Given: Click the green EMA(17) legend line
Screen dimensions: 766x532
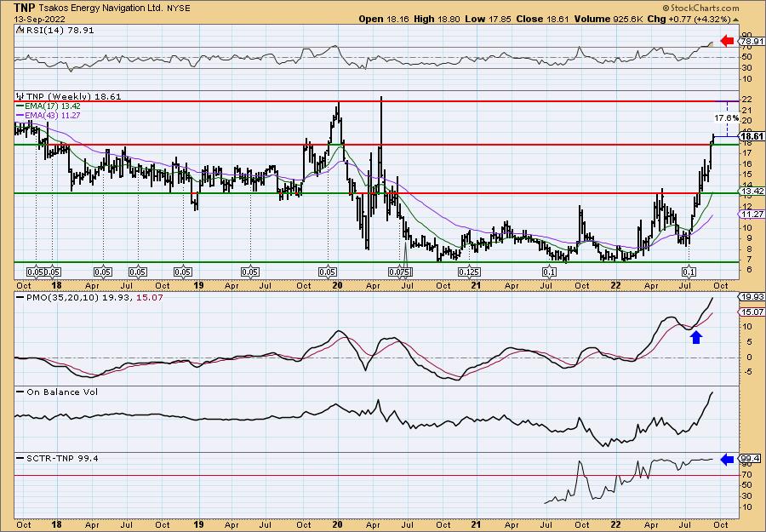Looking at the screenshot, I should [20, 106].
